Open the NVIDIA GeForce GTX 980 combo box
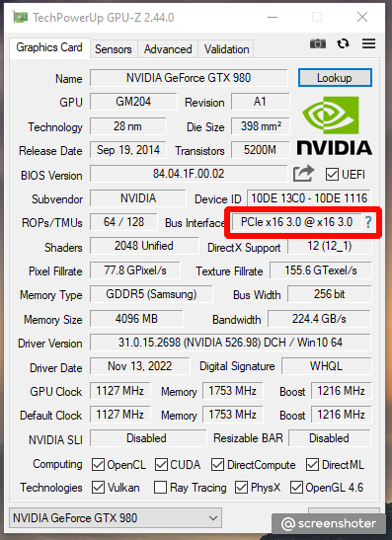 [x=116, y=517]
